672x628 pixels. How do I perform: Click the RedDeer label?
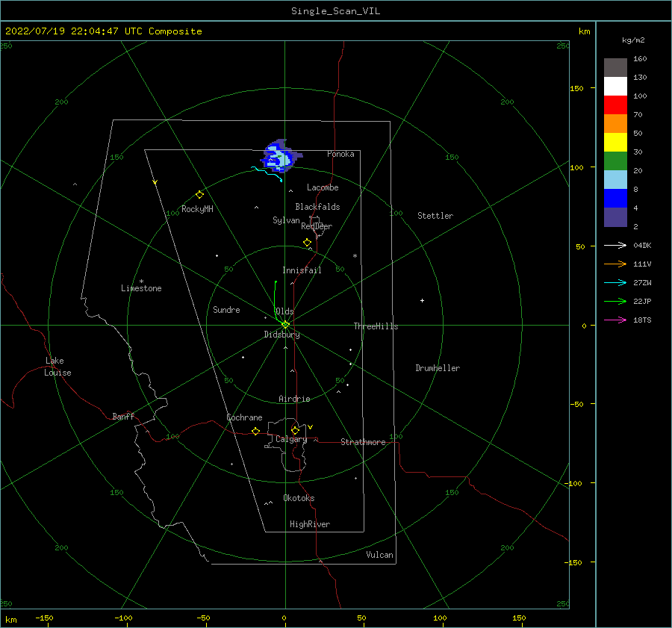(x=317, y=226)
